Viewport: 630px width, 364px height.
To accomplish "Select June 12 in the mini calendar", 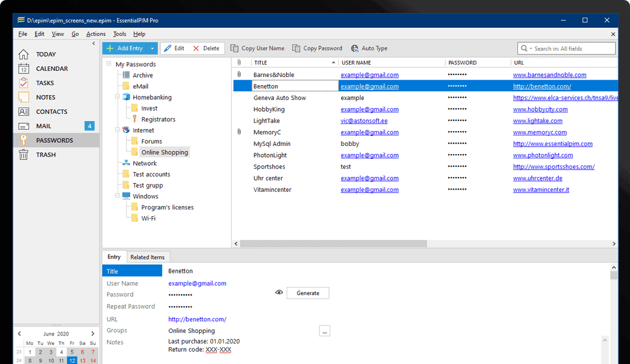I will point(72,360).
